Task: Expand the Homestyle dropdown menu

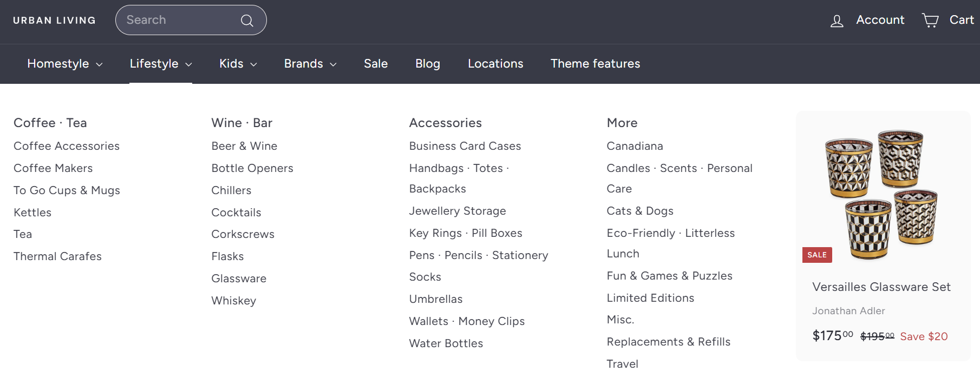Action: coord(65,64)
